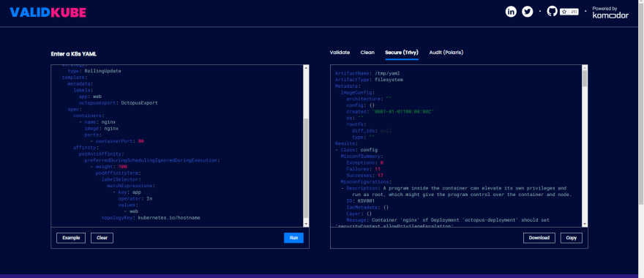Switch to the Validate tab
The width and height of the screenshot is (644, 278).
340,53
